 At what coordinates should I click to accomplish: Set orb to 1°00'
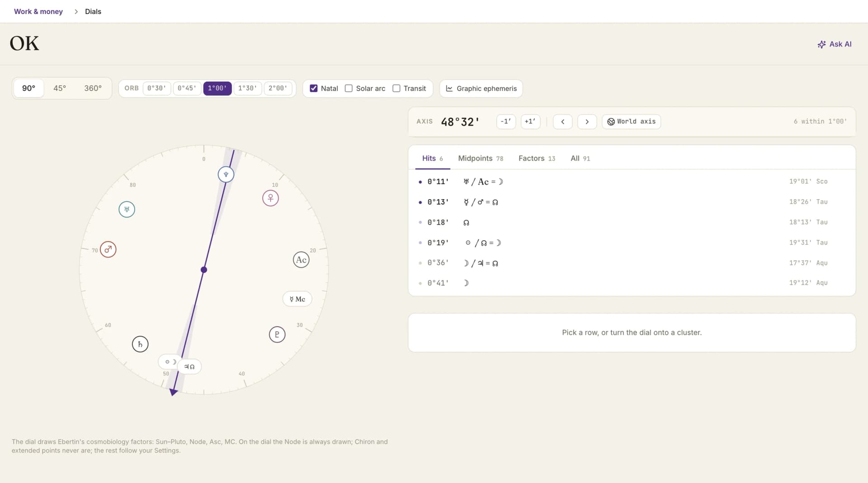coord(217,88)
